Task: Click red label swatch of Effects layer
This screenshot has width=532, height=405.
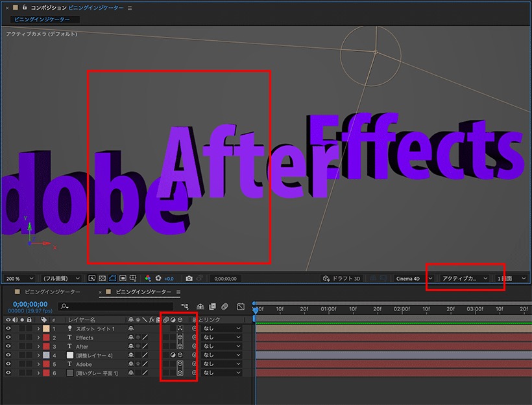Action: (x=46, y=337)
